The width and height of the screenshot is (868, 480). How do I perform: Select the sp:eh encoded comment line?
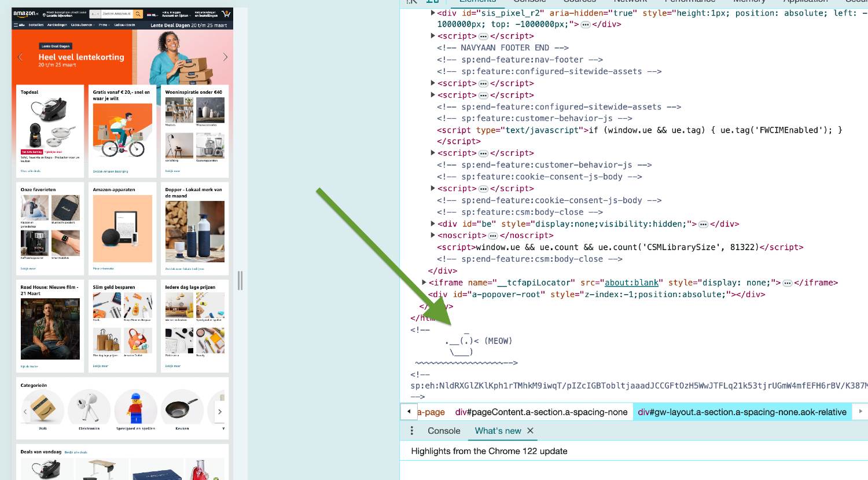[x=639, y=385]
